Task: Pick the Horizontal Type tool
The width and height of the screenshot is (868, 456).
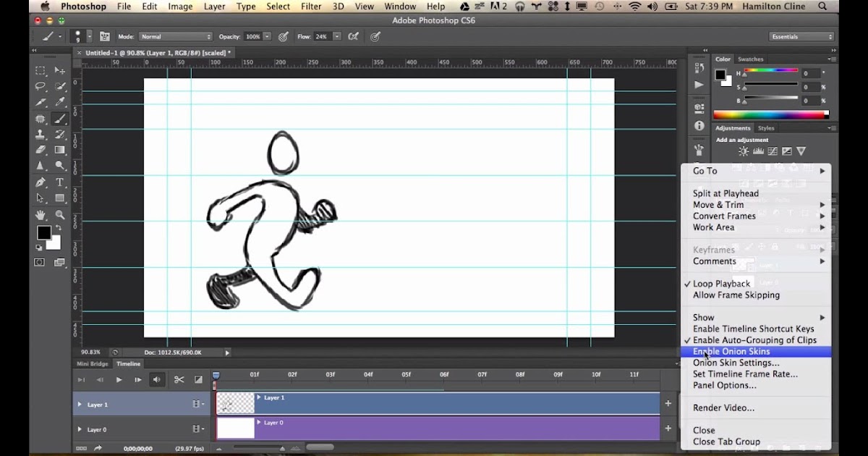Action: pyautogui.click(x=60, y=182)
